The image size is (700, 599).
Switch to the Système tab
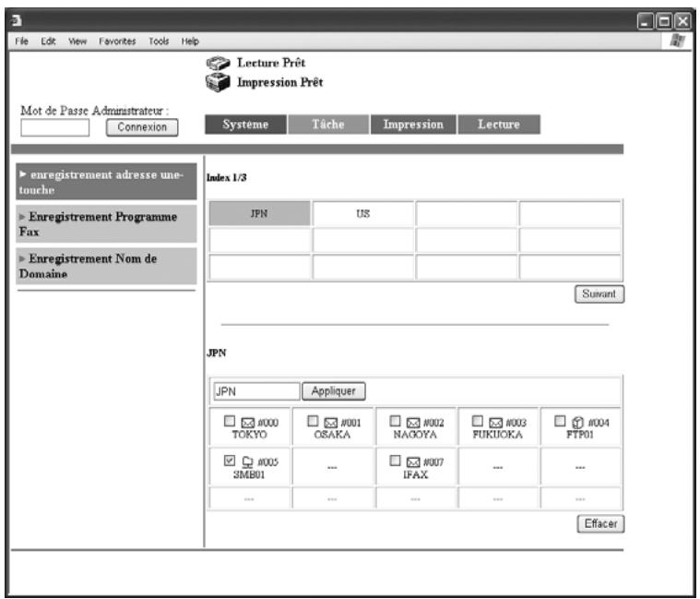(x=245, y=125)
